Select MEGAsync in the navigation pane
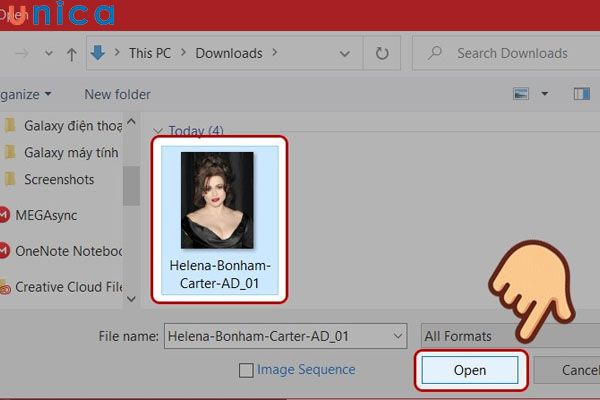This screenshot has height=400, width=600. pos(46,215)
